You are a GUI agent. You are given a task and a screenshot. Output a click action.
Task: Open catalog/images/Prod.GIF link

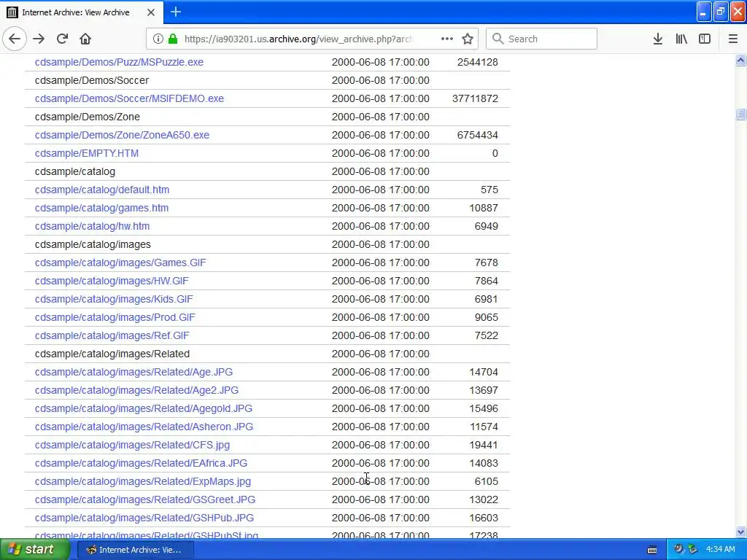coord(115,317)
